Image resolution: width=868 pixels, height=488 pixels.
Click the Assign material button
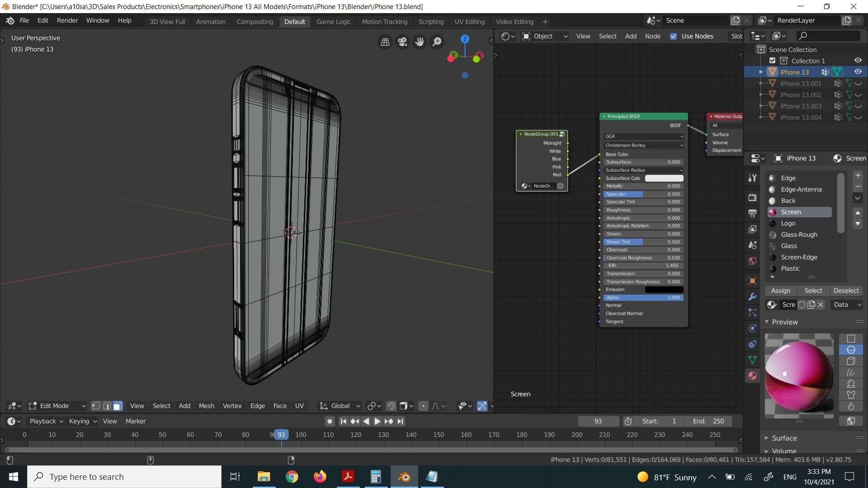[780, 291]
